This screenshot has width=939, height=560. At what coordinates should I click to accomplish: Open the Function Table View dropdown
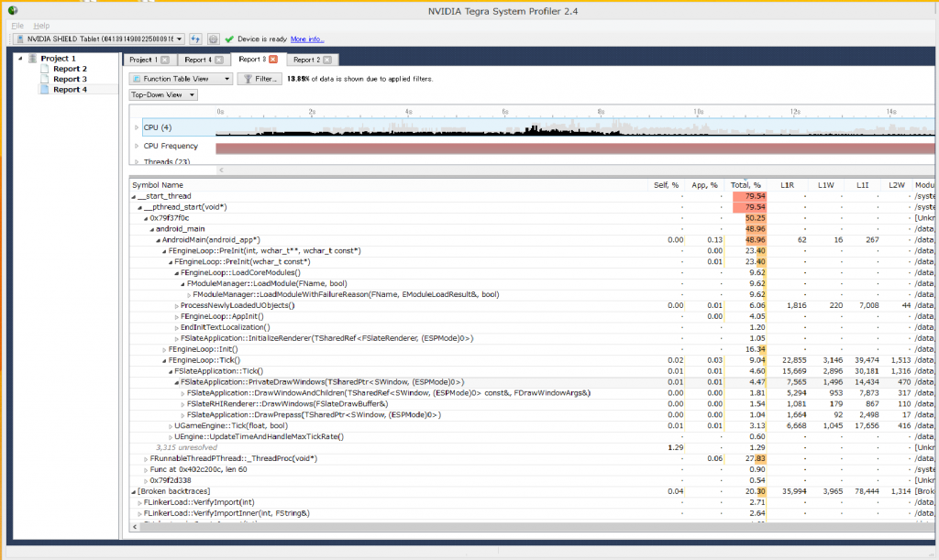click(181, 79)
